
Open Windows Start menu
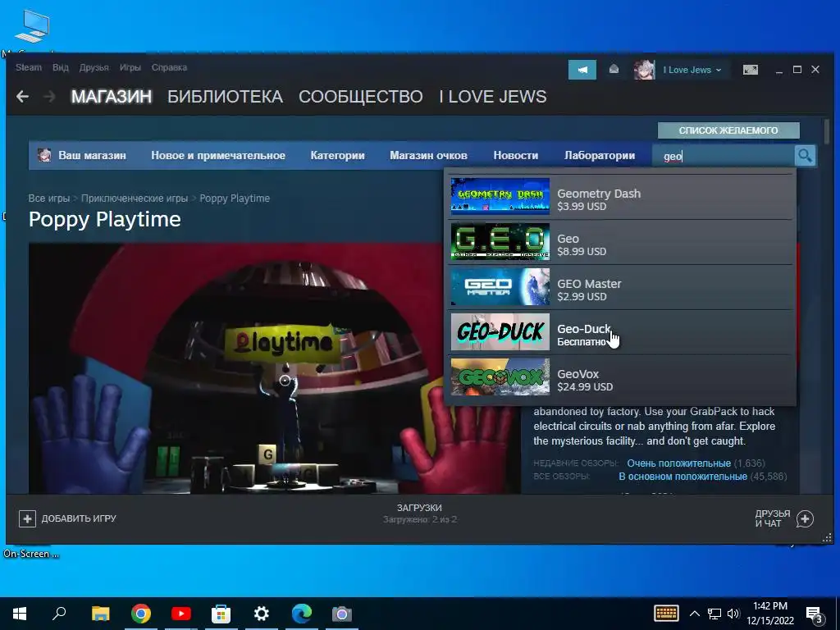click(x=20, y=614)
